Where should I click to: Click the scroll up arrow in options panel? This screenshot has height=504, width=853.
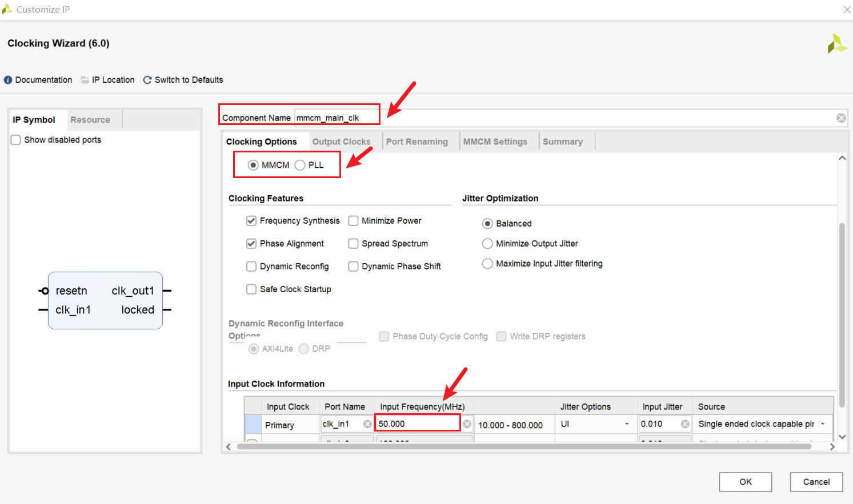pyautogui.click(x=842, y=158)
